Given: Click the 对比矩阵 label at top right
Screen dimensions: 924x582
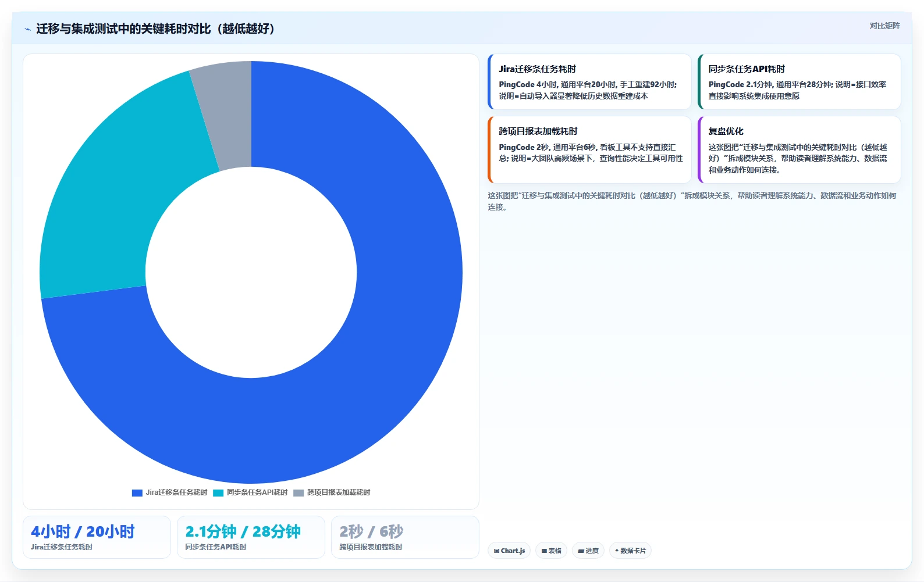Looking at the screenshot, I should 884,26.
